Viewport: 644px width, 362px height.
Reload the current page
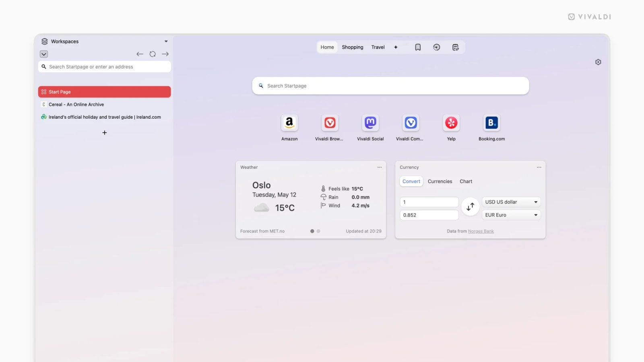pyautogui.click(x=153, y=54)
